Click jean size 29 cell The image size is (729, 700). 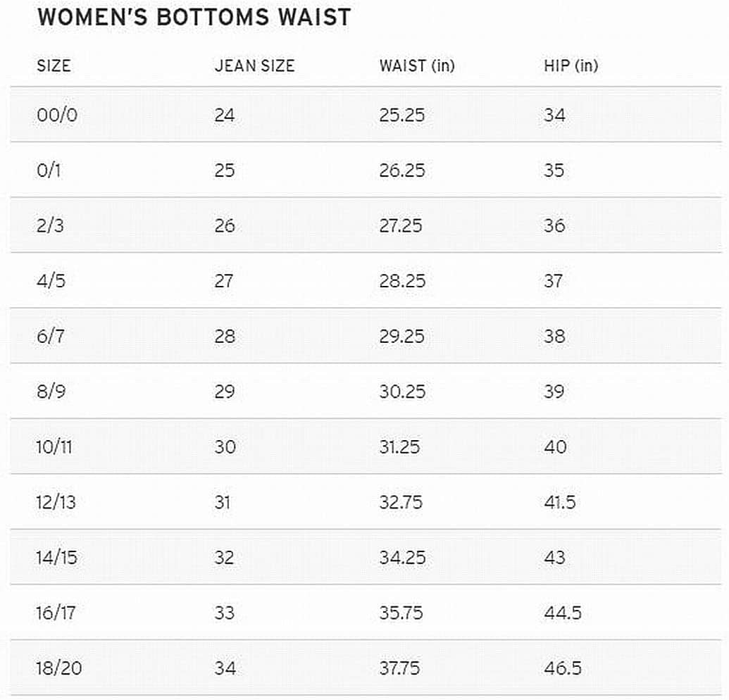pos(225,392)
